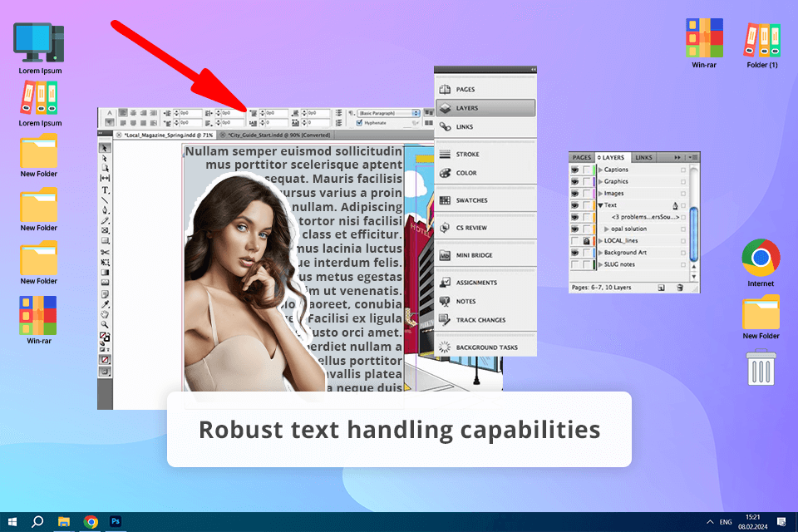Select the Pen tool
The width and height of the screenshot is (798, 532).
tap(105, 210)
